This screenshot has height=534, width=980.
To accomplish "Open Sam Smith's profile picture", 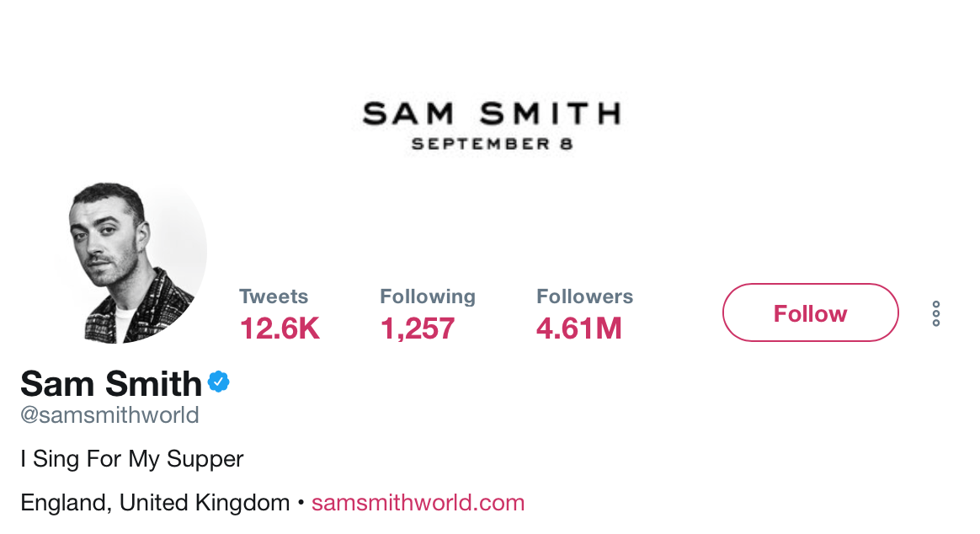I will [x=131, y=262].
